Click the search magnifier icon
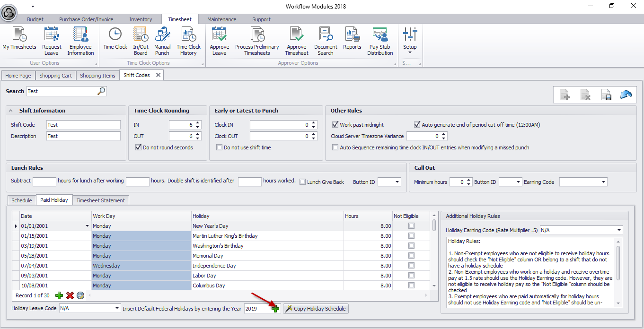 pos(101,91)
